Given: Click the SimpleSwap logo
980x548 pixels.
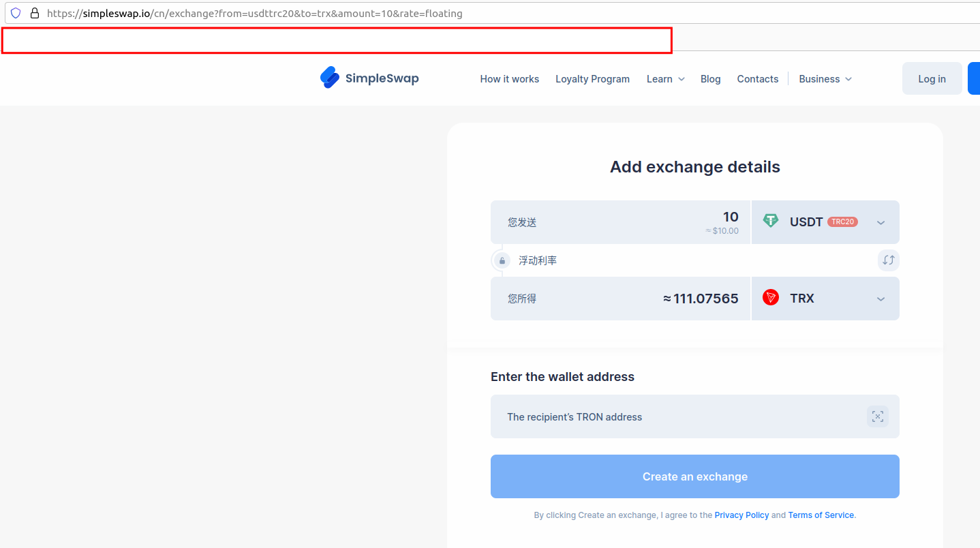Looking at the screenshot, I should [369, 78].
